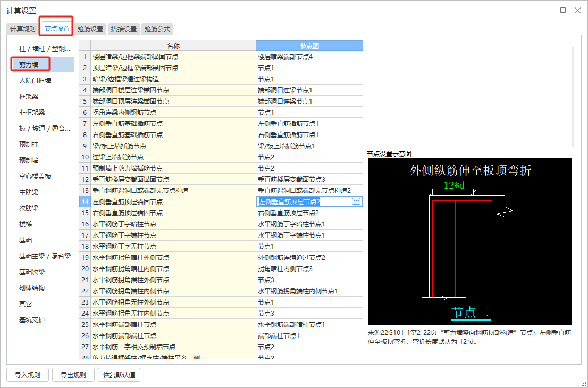Image resolution: width=588 pixels, height=388 pixels.
Task: Select the 砌体结构 category
Action: [x=44, y=288]
